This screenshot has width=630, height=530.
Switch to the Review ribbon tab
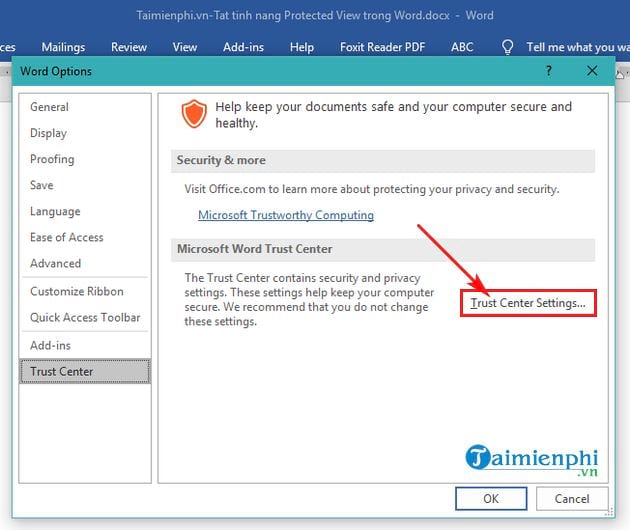(129, 47)
